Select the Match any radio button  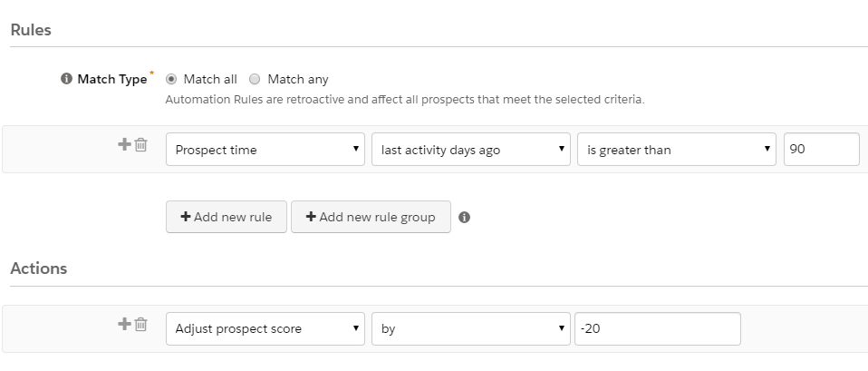tap(255, 79)
